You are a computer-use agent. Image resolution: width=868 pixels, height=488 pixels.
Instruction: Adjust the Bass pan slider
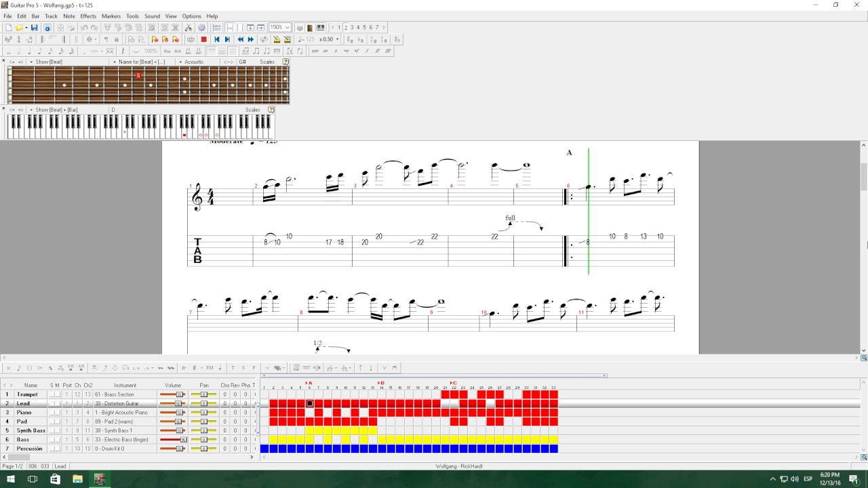click(203, 439)
